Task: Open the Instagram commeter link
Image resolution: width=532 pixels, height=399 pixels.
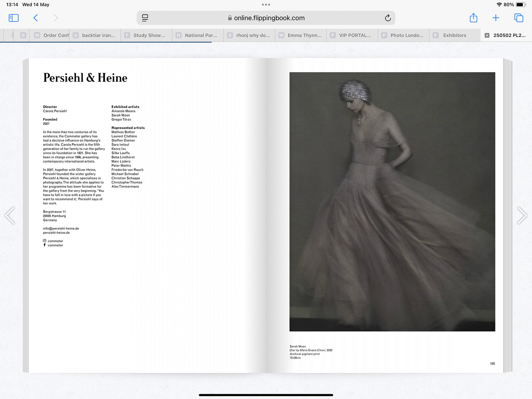Action: click(x=53, y=241)
